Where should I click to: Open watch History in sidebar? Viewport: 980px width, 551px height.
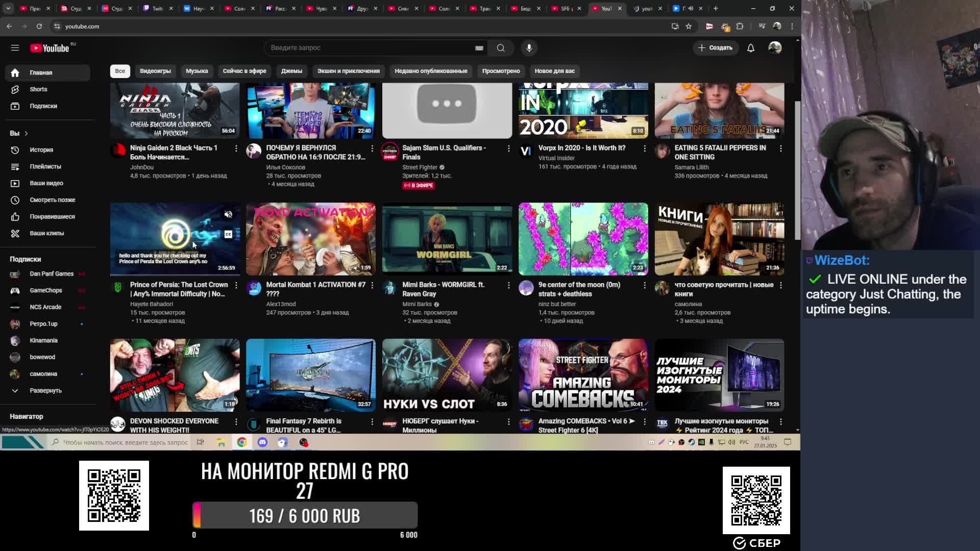pyautogui.click(x=41, y=150)
